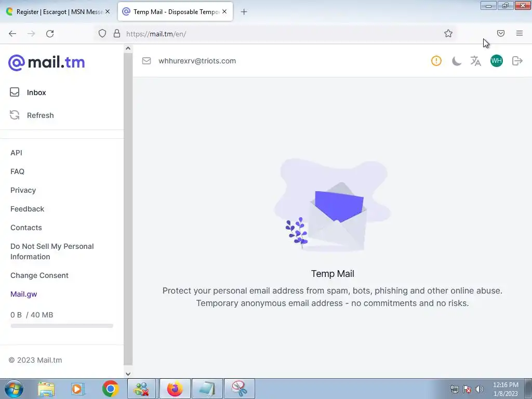The width and height of the screenshot is (532, 399).
Task: Copy the whhurexrv@triots.com address text
Action: tap(197, 61)
